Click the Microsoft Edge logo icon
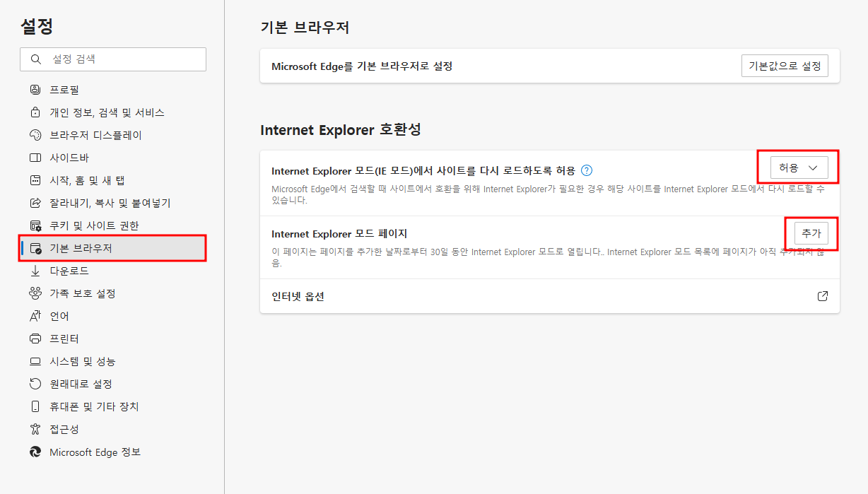The width and height of the screenshot is (868, 494). 35,452
